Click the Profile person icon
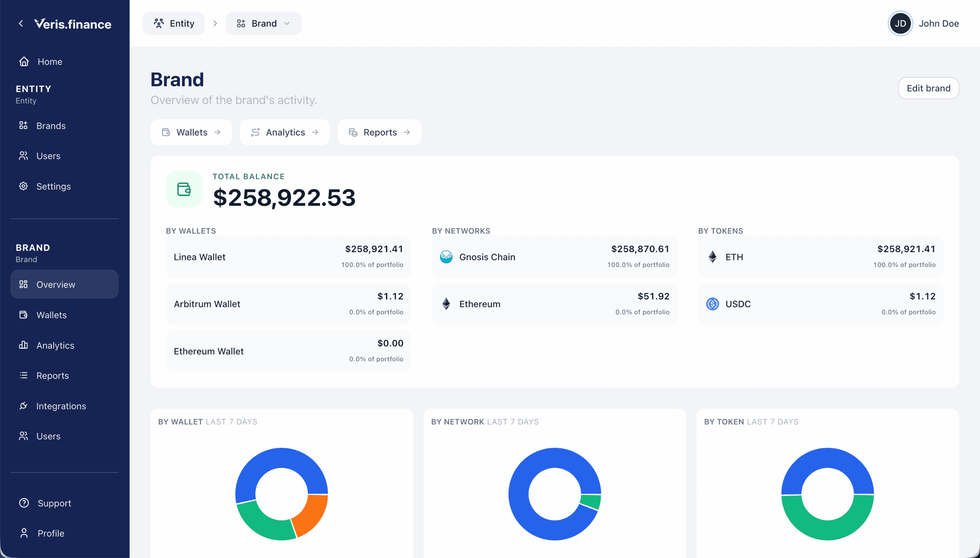 point(24,533)
